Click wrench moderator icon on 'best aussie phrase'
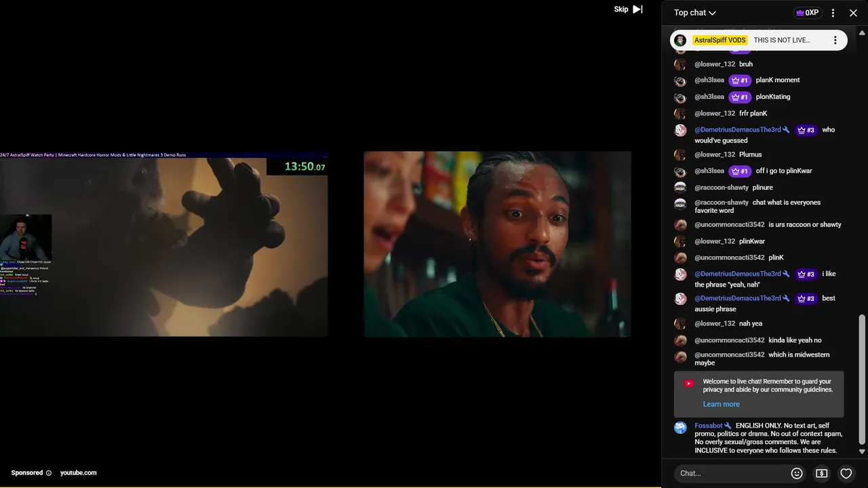The width and height of the screenshot is (868, 488). pos(786,298)
